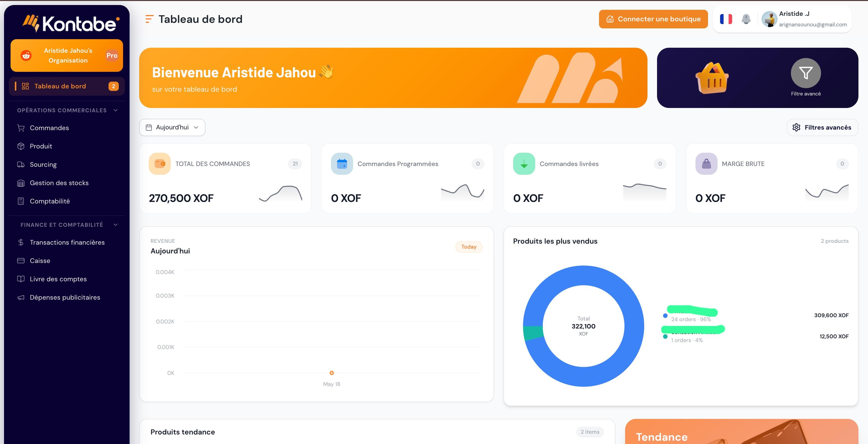Image resolution: width=868 pixels, height=444 pixels.
Task: Click the blue legend dot for 24 orders
Action: coord(665,316)
